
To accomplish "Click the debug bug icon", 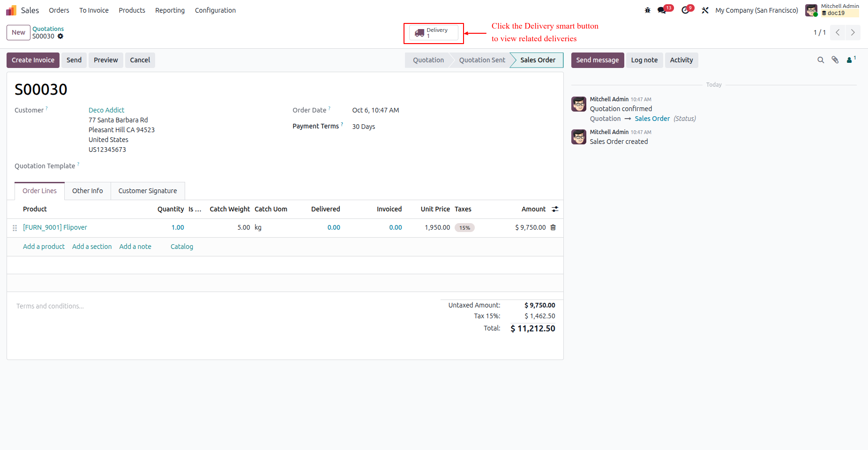I will (648, 10).
